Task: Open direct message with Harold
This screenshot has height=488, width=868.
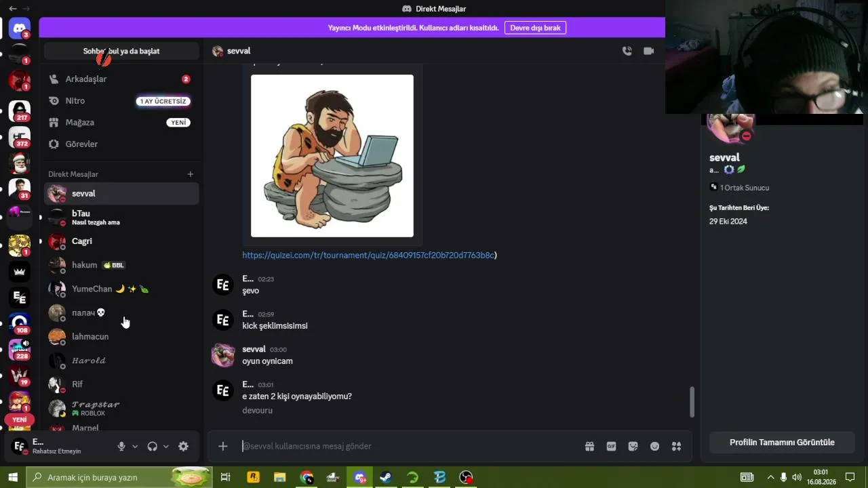Action: pos(121,361)
